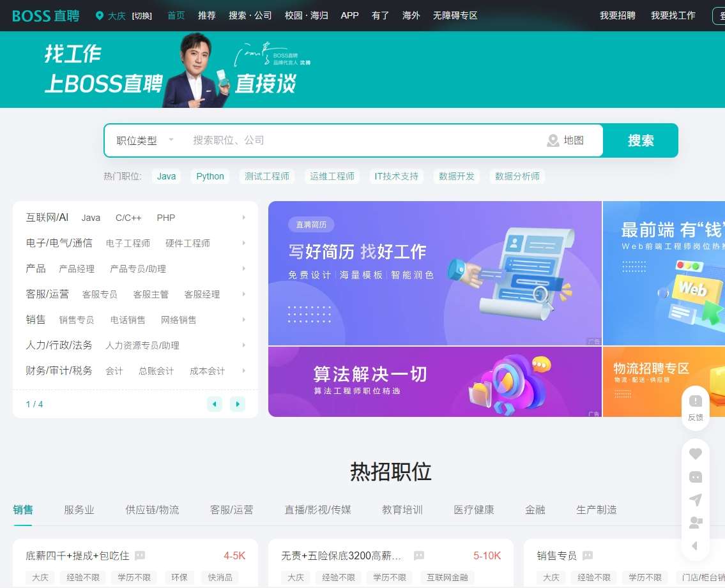Select the 金融 tab under 热招职位
This screenshot has width=725, height=588.
point(535,509)
